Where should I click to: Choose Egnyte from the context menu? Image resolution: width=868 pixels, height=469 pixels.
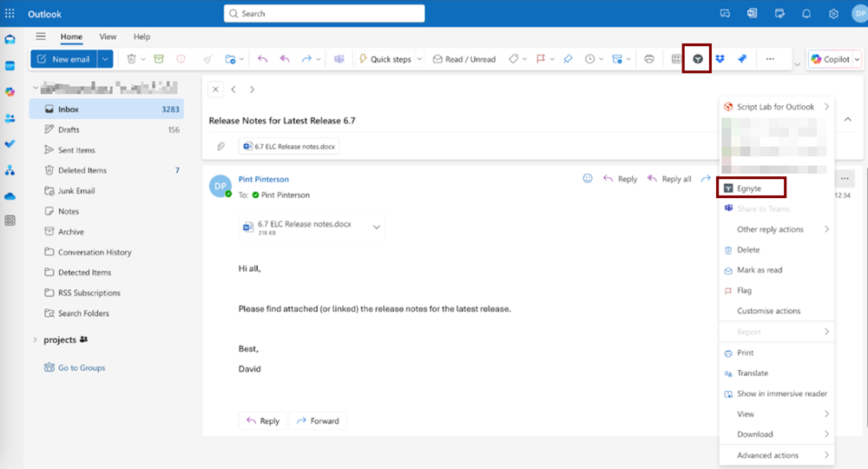point(749,188)
